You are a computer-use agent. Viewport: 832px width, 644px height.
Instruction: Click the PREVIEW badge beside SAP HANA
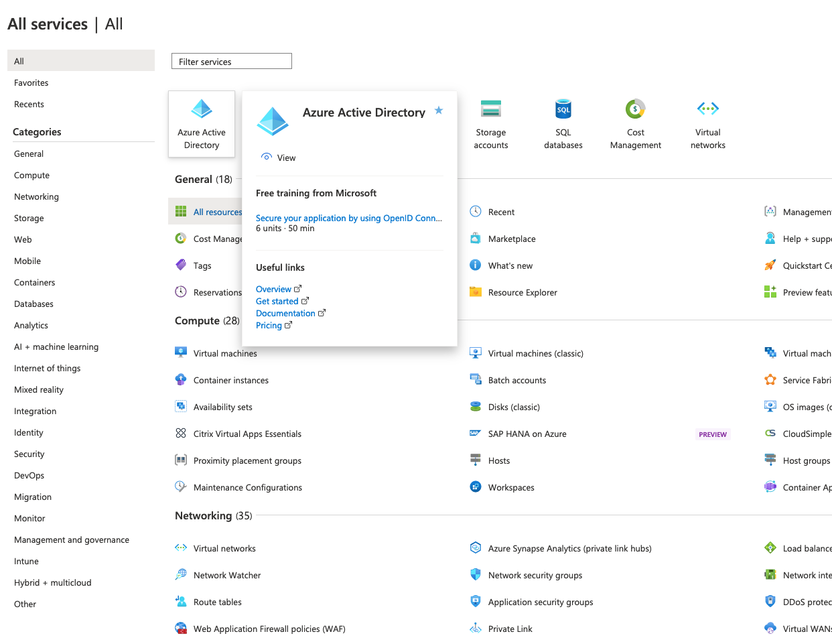point(713,434)
